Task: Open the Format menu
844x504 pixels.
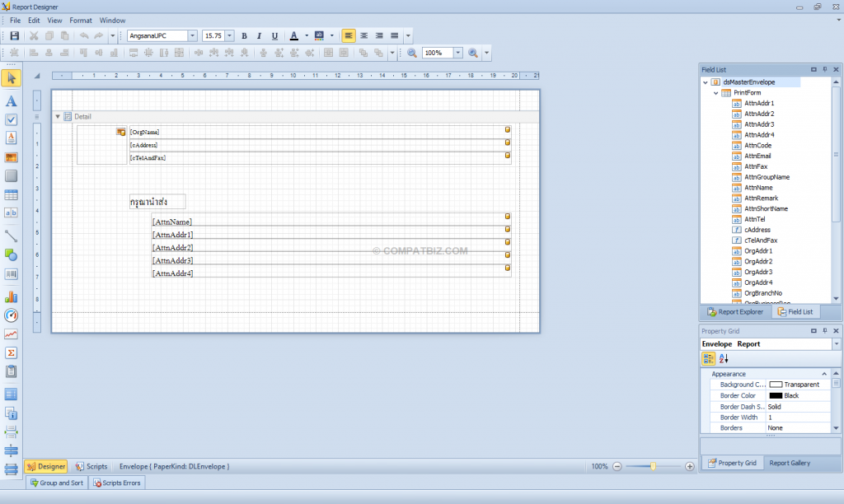Action: 81,20
